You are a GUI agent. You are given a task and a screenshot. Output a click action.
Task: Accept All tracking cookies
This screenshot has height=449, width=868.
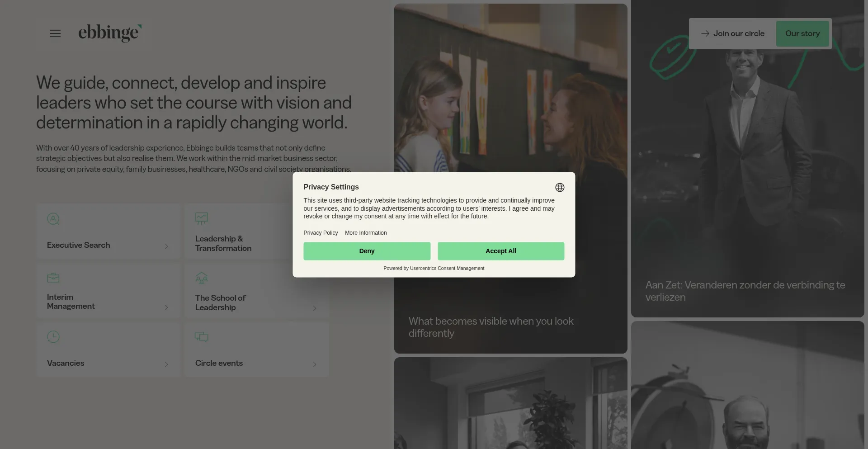coord(501,251)
